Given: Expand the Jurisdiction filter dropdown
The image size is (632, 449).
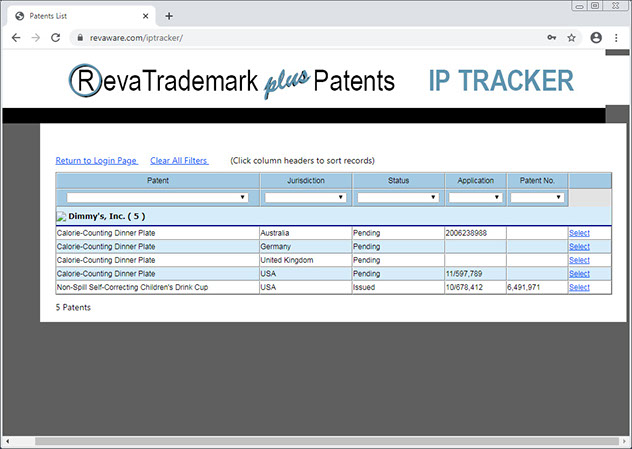Looking at the screenshot, I should [x=305, y=198].
